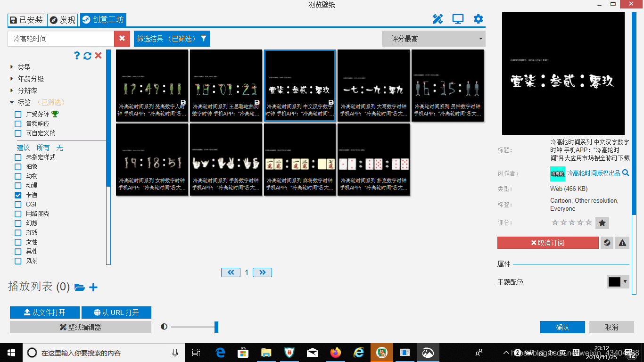Open the wallpaper's Steam workshop page icon

coord(606,242)
